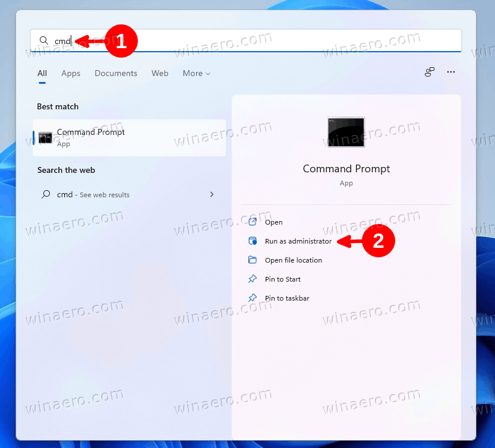Open file location of Command Prompt
The width and height of the screenshot is (495, 448).
pos(294,260)
